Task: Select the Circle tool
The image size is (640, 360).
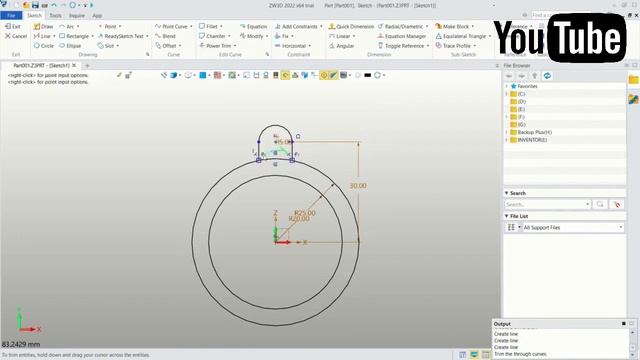Action: coord(44,46)
